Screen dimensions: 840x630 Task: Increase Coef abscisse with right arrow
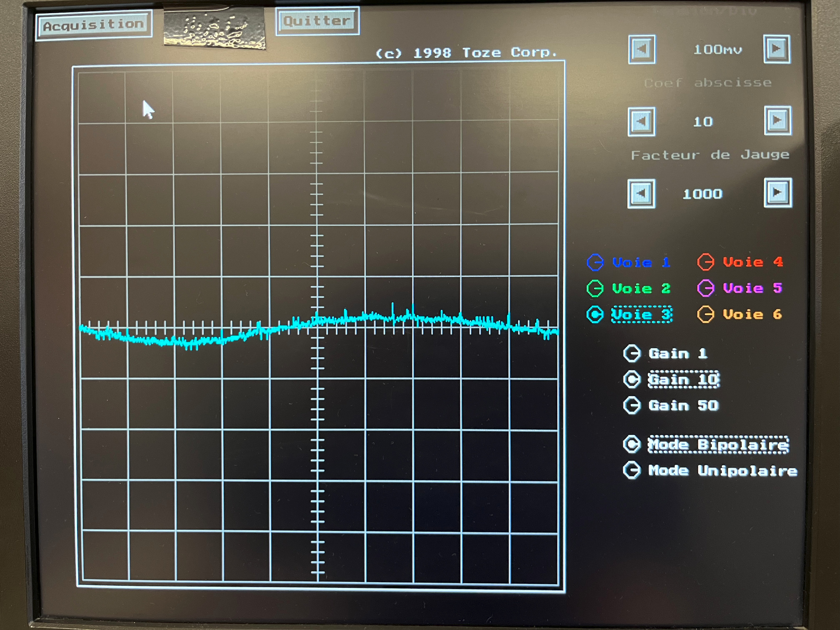777,121
